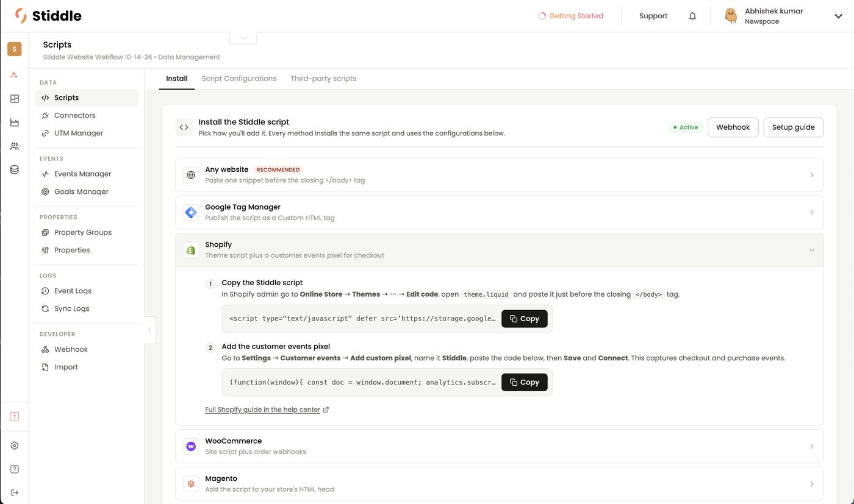854x504 pixels.
Task: Collapse the sidebar with the chevron handle
Action: pos(150,330)
